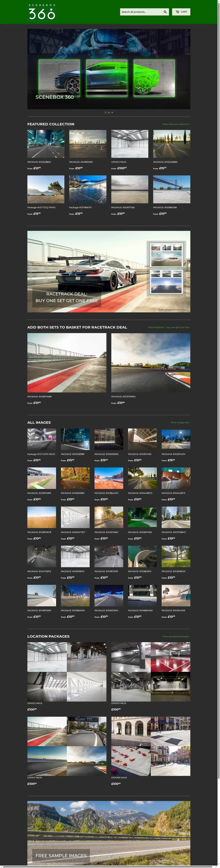Click the Racetrack Deal banner image
This screenshot has height=868, width=220.
[109, 272]
